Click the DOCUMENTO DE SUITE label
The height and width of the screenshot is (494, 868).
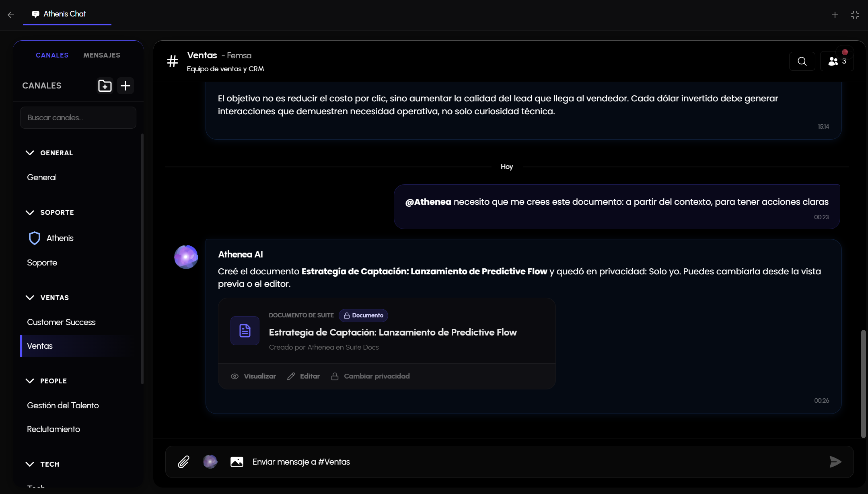(301, 315)
